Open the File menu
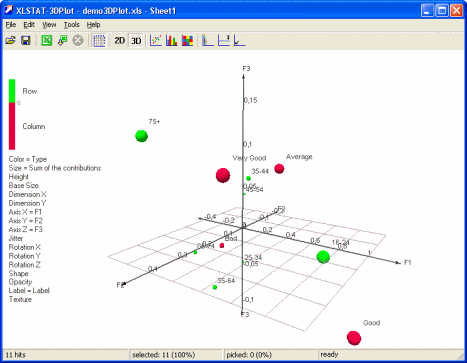 [x=11, y=25]
